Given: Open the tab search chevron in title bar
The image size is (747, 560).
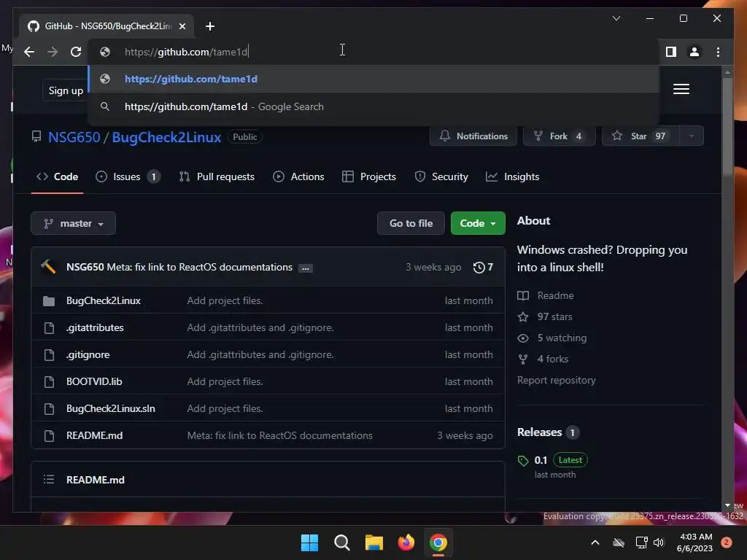Looking at the screenshot, I should (616, 18).
